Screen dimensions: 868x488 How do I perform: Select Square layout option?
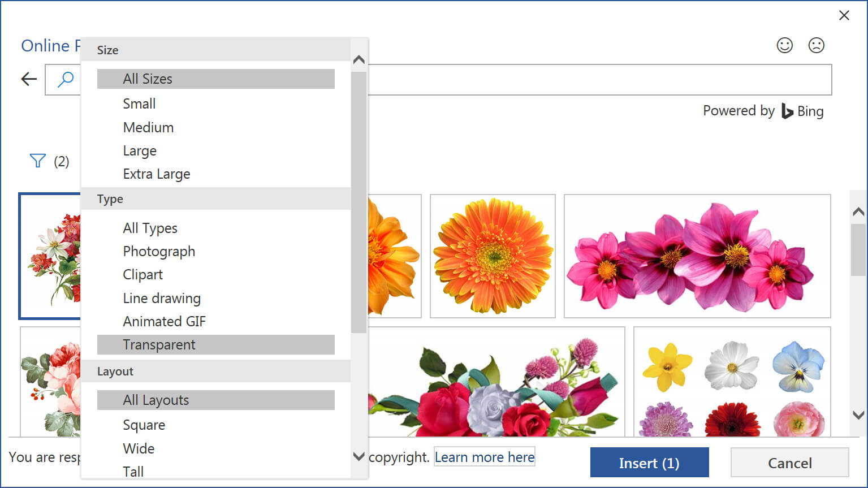pos(144,425)
